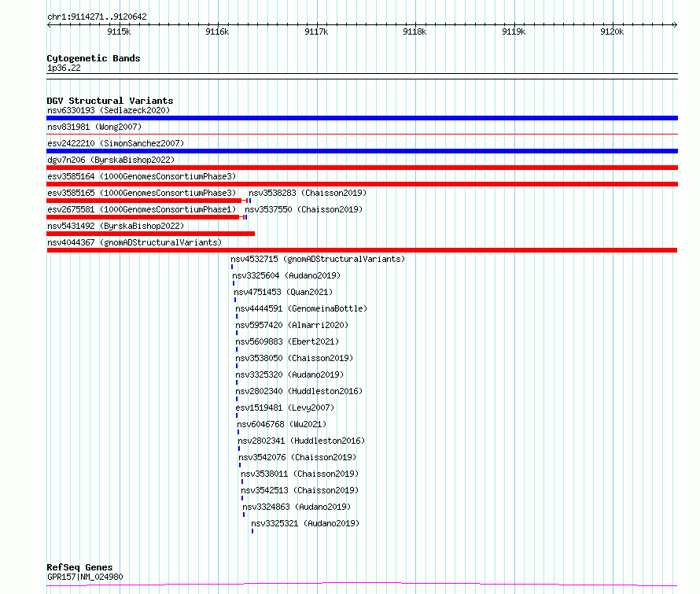The width and height of the screenshot is (700, 594).
Task: Click the 9120k ruler tick label
Action: point(612,31)
